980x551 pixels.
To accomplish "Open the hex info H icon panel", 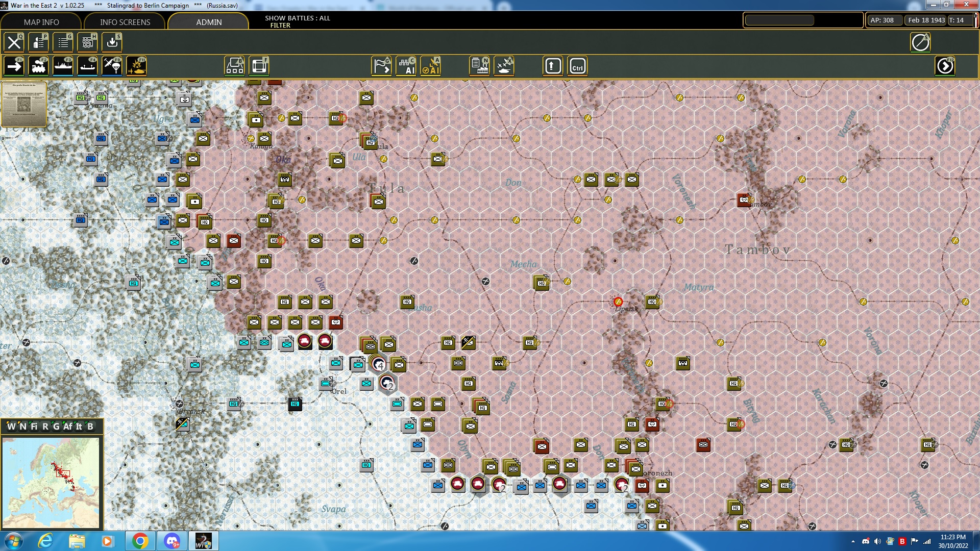I will point(87,42).
